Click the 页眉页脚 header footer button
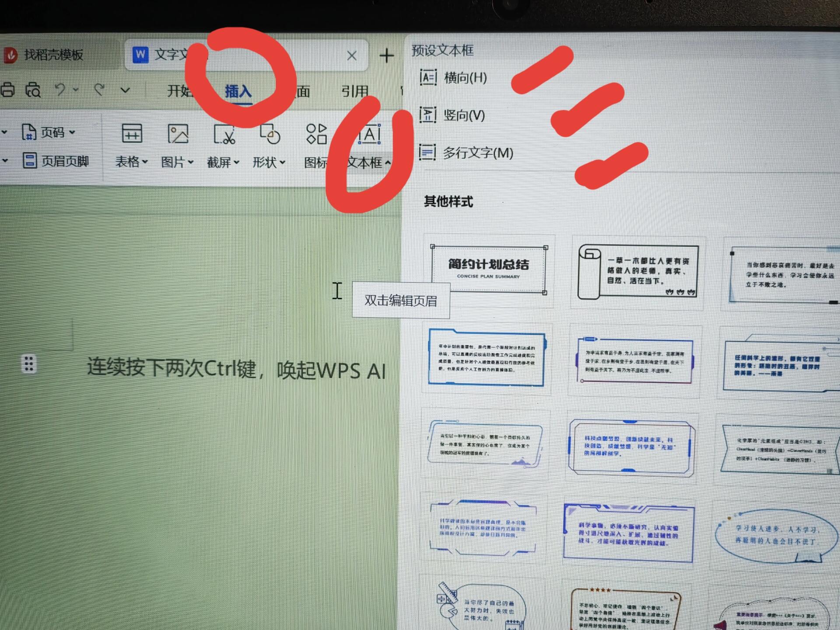Viewport: 840px width, 630px height. coord(56,161)
